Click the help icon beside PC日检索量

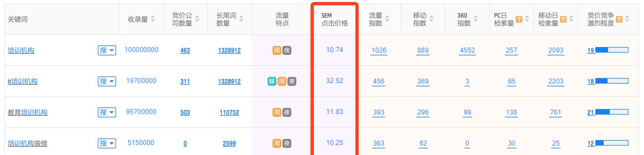(519, 19)
